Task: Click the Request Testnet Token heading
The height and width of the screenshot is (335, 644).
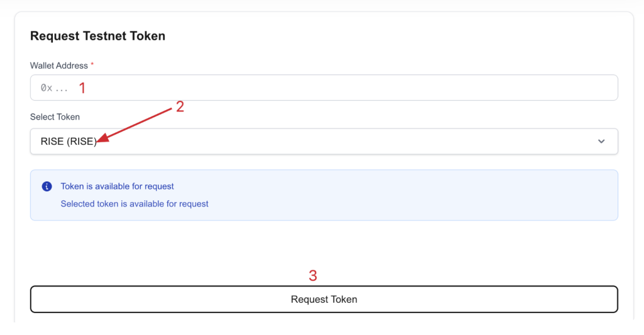Action: tap(97, 36)
